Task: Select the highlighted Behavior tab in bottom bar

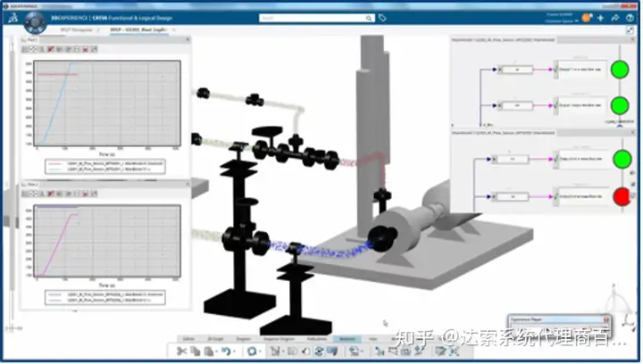Action: click(346, 339)
